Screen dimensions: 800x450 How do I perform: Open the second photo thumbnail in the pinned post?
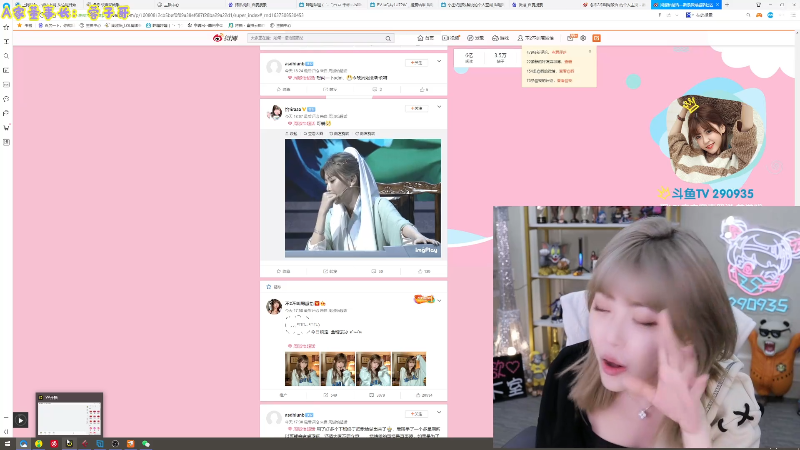click(x=338, y=369)
